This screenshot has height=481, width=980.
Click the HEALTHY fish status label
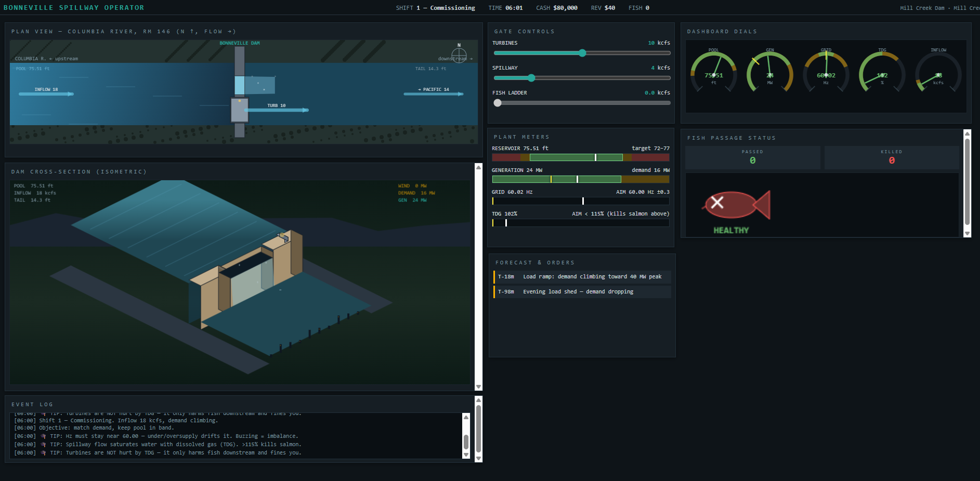tap(731, 230)
